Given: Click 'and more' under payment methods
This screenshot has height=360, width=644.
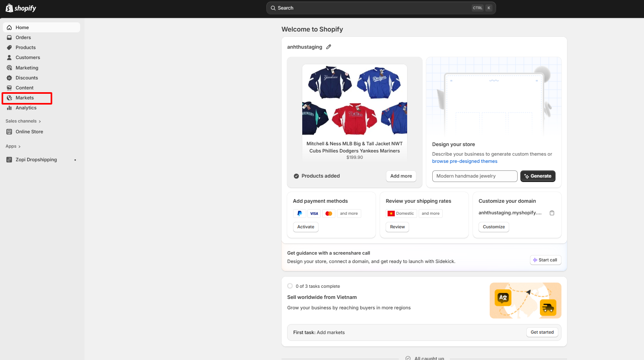Looking at the screenshot, I should pos(349,214).
